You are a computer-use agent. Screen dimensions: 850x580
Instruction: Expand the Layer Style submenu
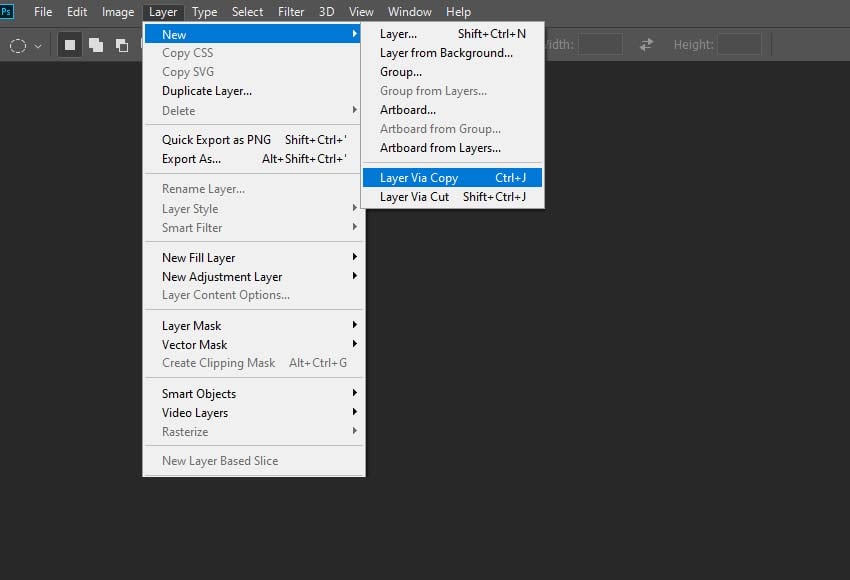[253, 208]
